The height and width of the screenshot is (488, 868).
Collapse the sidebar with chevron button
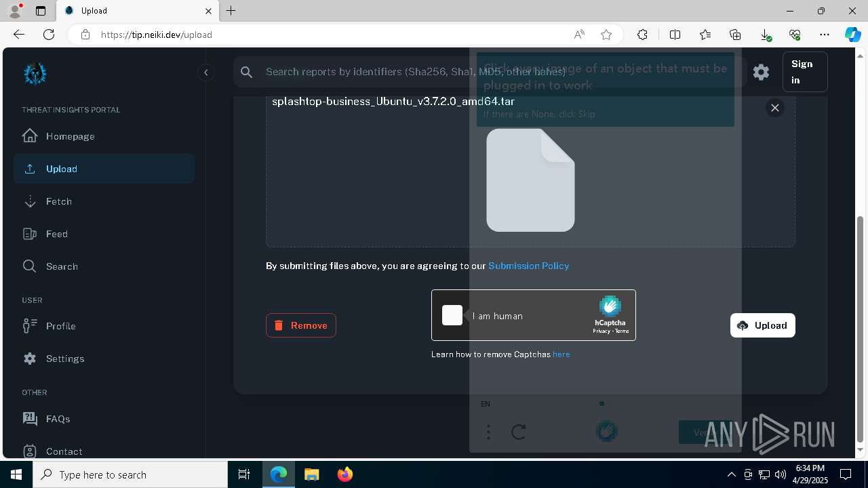click(x=205, y=73)
